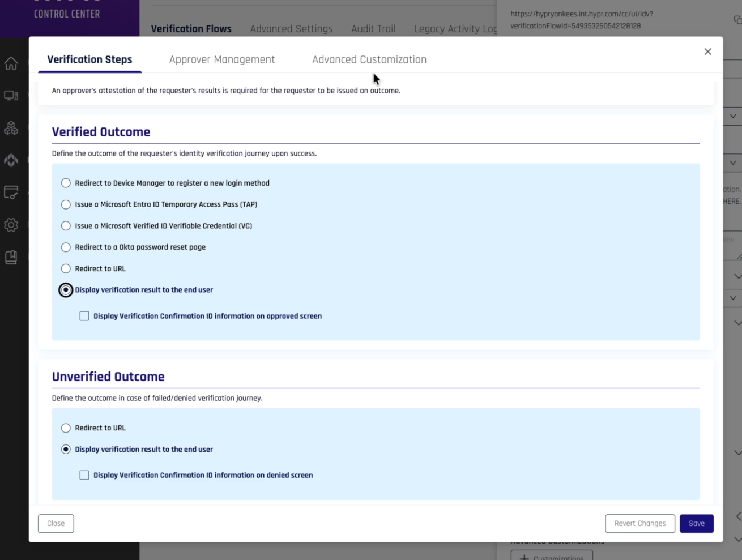The height and width of the screenshot is (560, 742).
Task: Open Audit Trail tab in background page
Action: (x=373, y=29)
